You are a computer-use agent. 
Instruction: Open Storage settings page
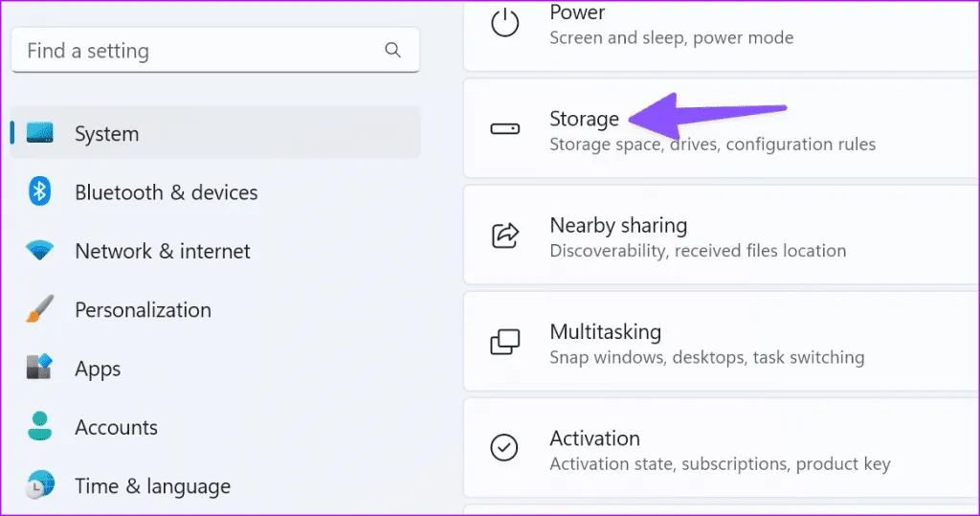click(x=712, y=130)
